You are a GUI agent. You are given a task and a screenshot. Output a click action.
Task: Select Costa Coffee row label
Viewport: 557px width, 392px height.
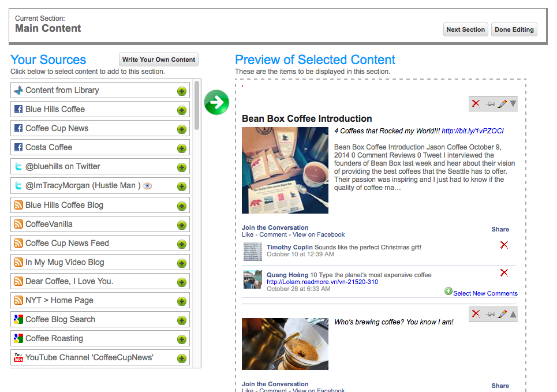[x=48, y=147]
